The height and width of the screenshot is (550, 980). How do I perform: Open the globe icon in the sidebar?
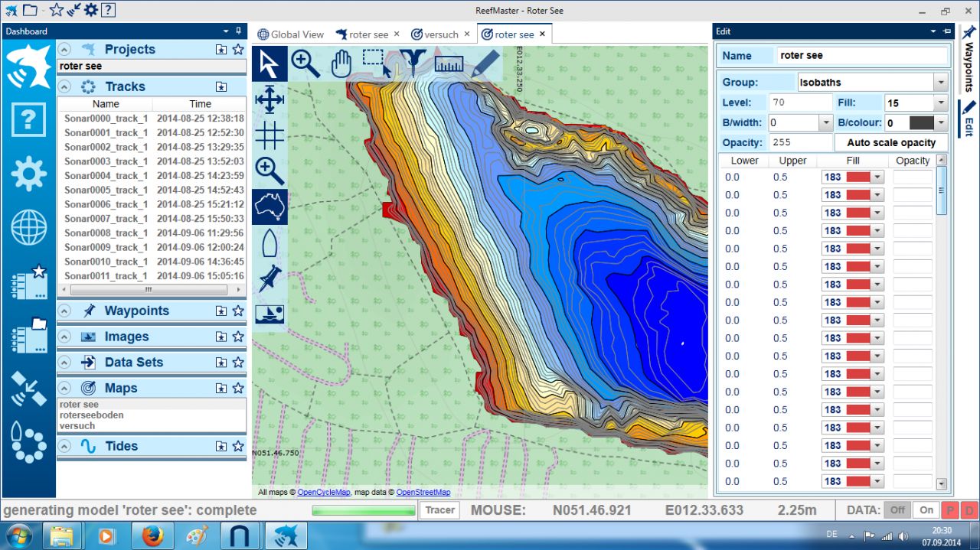pos(28,228)
